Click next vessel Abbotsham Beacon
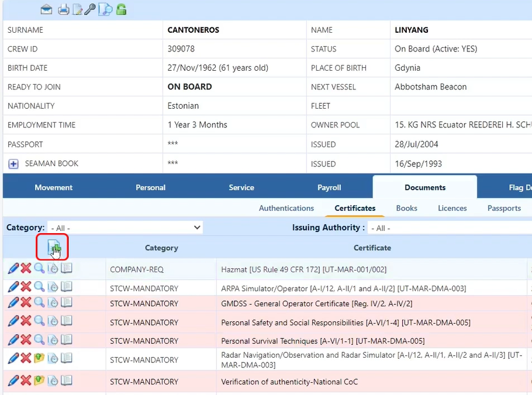This screenshot has width=532, height=395. coord(430,87)
